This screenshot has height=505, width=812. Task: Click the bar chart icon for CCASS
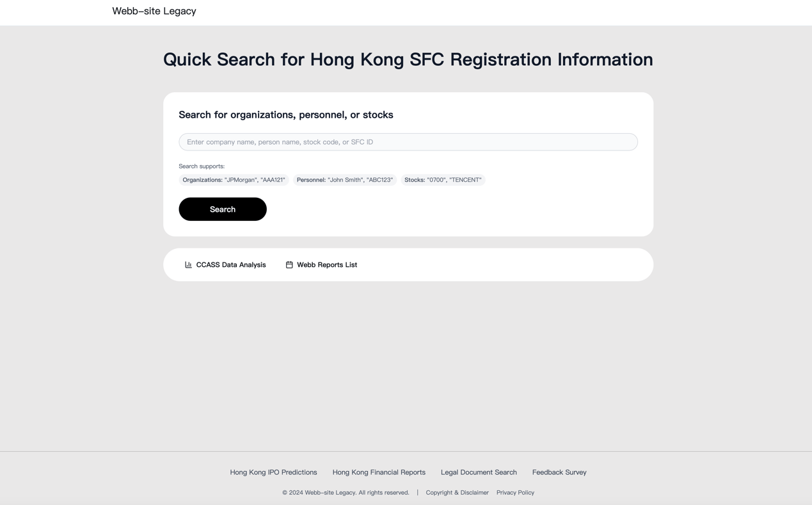(x=188, y=264)
